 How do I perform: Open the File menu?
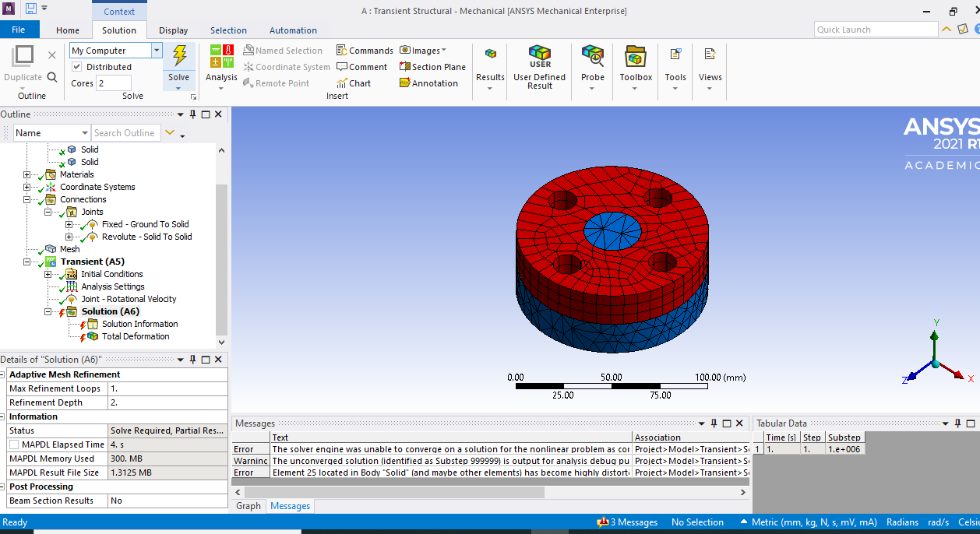pos(19,30)
